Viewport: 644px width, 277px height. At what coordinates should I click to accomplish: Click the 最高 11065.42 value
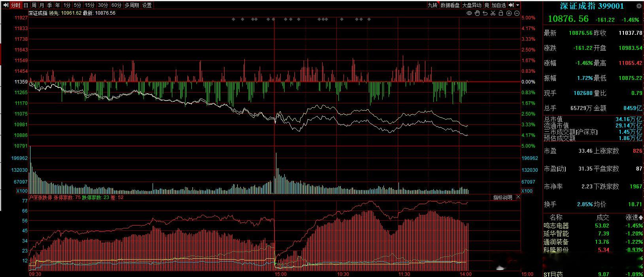tap(630, 63)
